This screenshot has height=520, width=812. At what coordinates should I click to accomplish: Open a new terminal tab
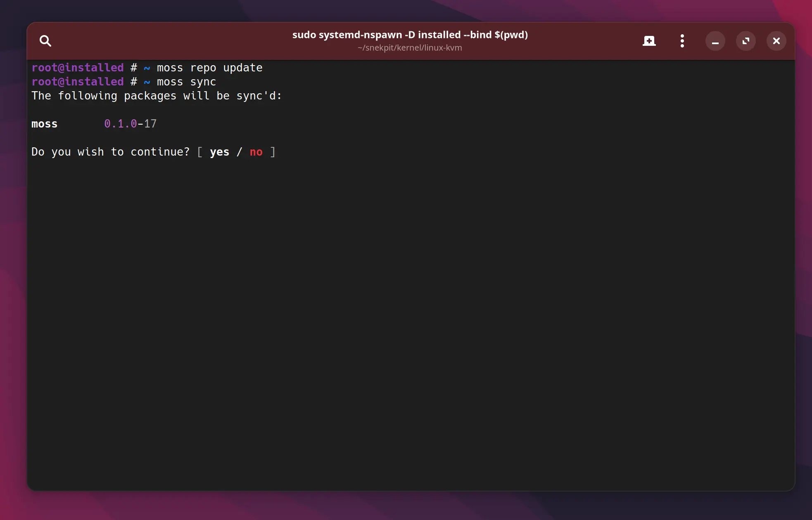(649, 41)
